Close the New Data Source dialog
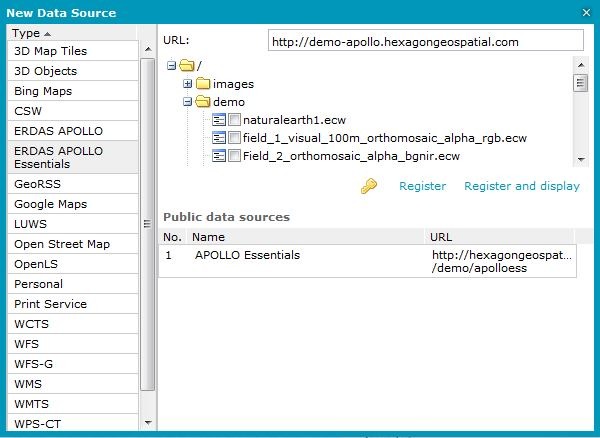The height and width of the screenshot is (438, 600). tap(586, 13)
